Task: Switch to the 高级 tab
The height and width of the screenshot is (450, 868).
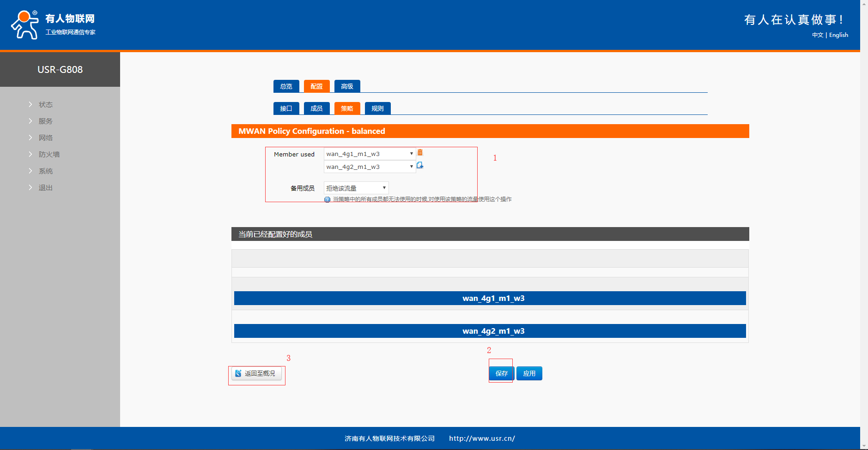Action: (347, 86)
